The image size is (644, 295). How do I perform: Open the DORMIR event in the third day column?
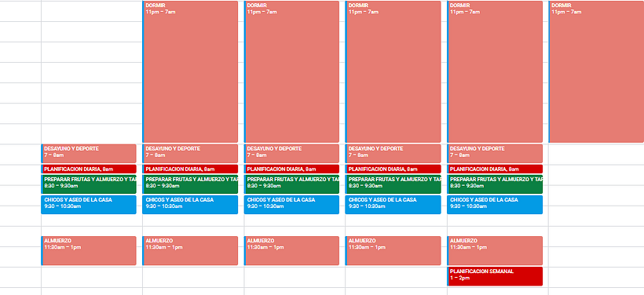tap(291, 72)
